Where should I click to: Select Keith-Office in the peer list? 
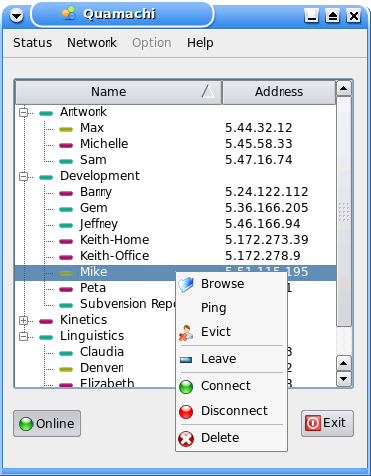[114, 256]
